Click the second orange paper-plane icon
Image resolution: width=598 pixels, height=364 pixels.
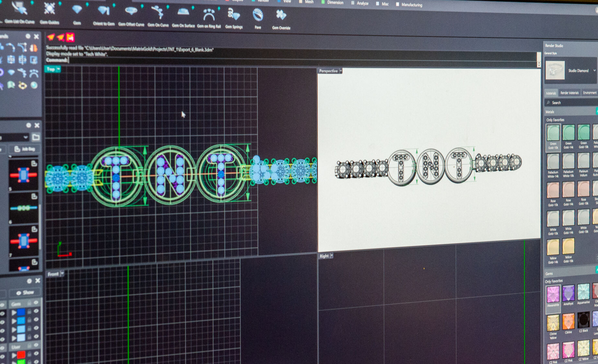(x=61, y=37)
